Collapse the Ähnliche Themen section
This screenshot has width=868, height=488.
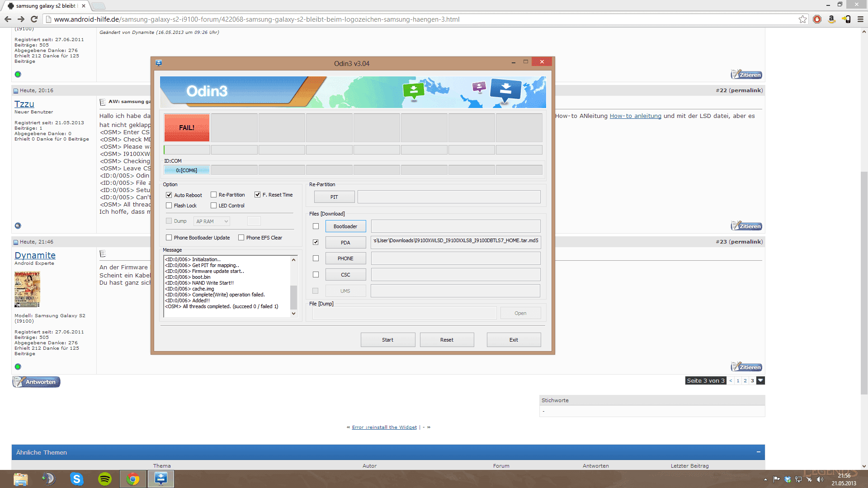pyautogui.click(x=759, y=452)
